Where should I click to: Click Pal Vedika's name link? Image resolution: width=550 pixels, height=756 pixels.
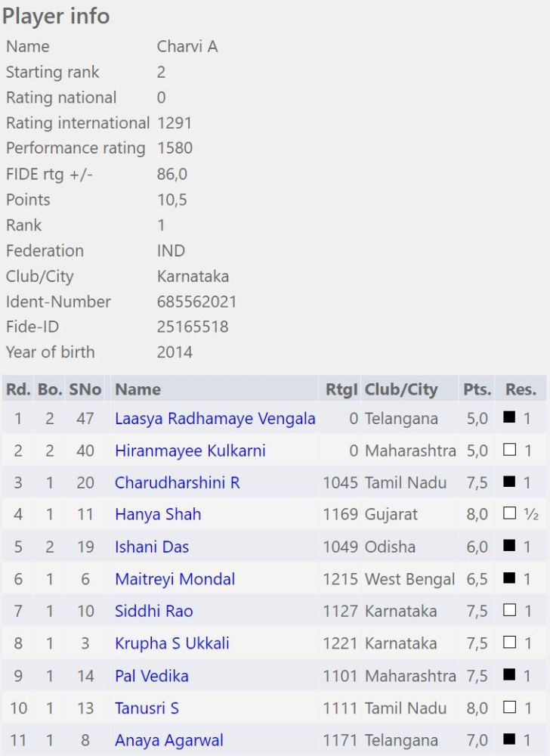point(151,676)
